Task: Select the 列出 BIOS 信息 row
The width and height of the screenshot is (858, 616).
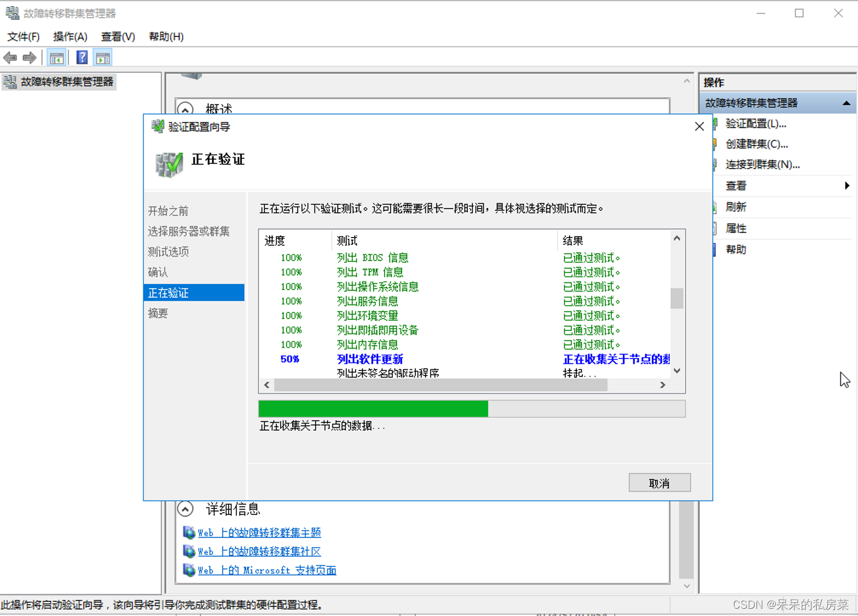Action: [464, 258]
